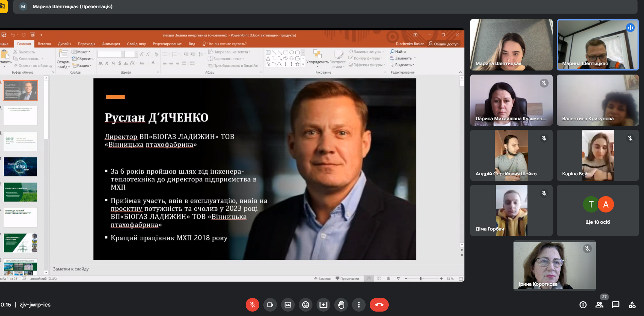Click the Вид ribbon tab

click(192, 44)
